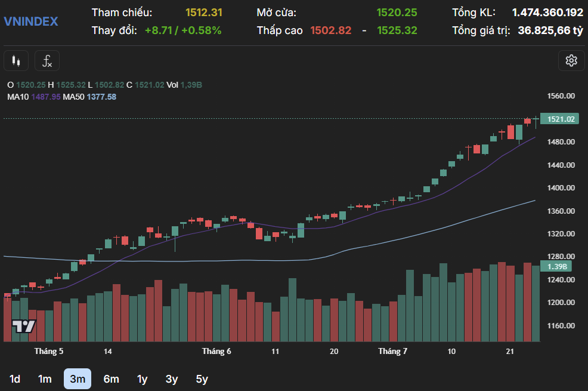Click the VNINDEX symbol title
588x391 pixels.
point(31,21)
